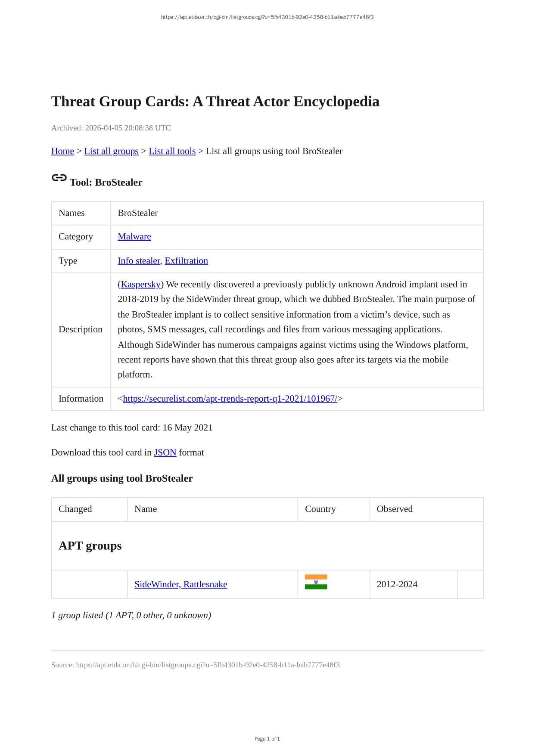Click the 2012-2024 observed cell
Image resolution: width=535 pixels, height=756 pixels.
point(397,585)
